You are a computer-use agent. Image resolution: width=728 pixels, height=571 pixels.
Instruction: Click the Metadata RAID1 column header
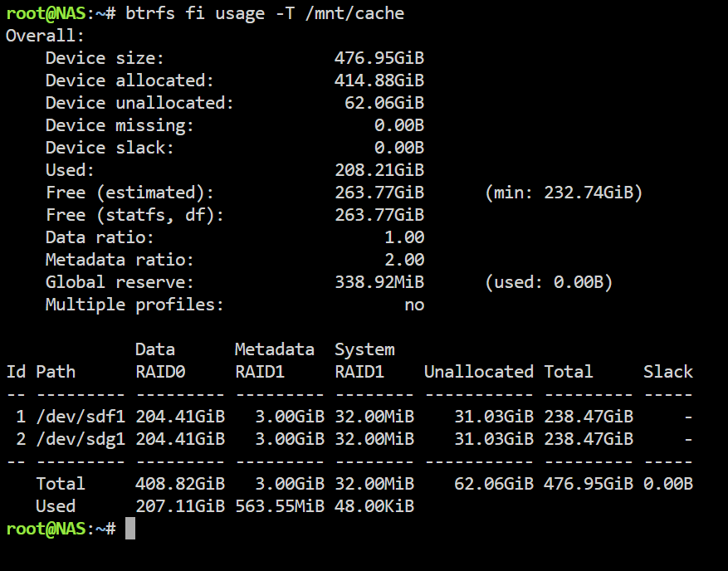coord(275,361)
